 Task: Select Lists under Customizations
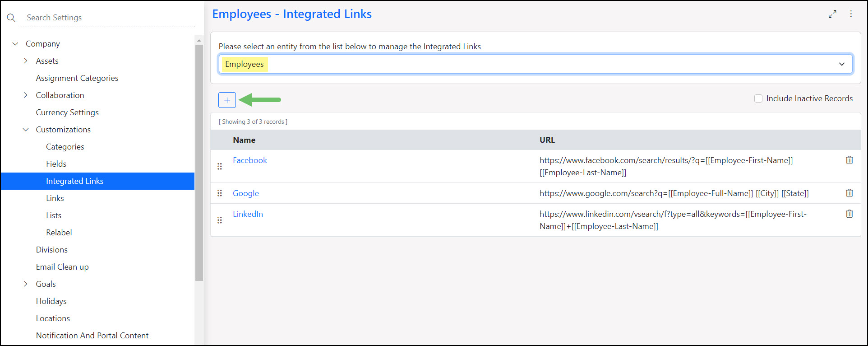[x=54, y=215]
